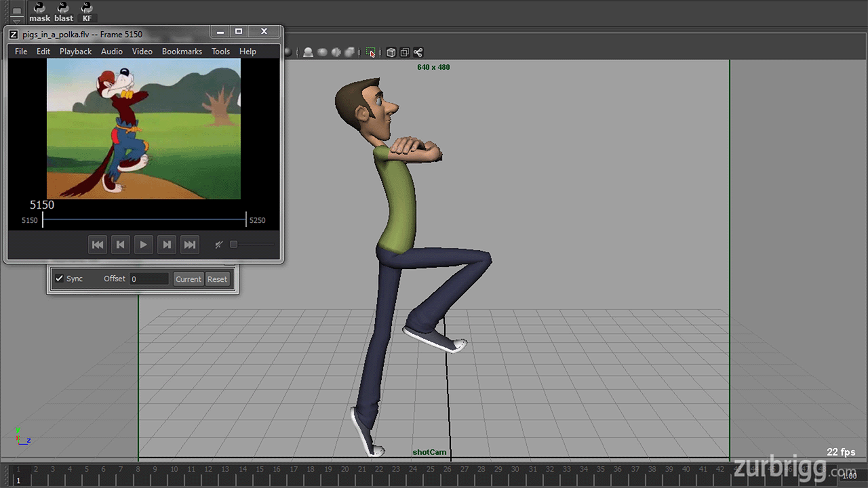Viewport: 868px width, 488px height.
Task: Step back one frame in video
Action: (120, 245)
